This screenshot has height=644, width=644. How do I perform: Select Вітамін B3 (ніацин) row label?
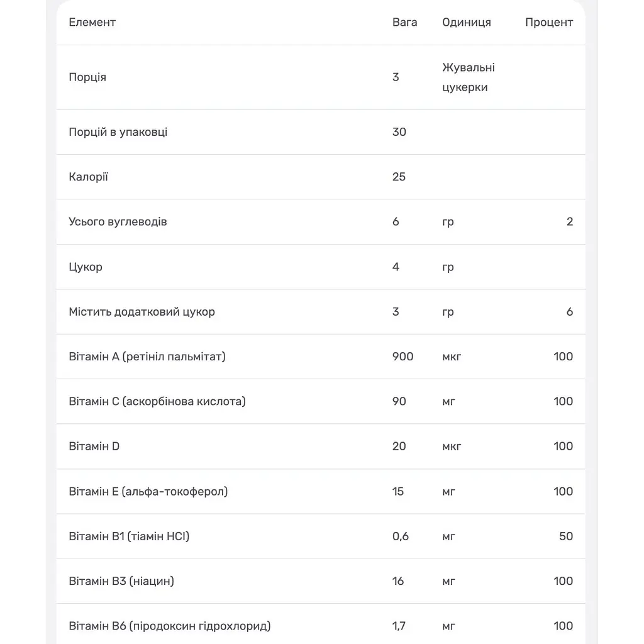tap(121, 580)
